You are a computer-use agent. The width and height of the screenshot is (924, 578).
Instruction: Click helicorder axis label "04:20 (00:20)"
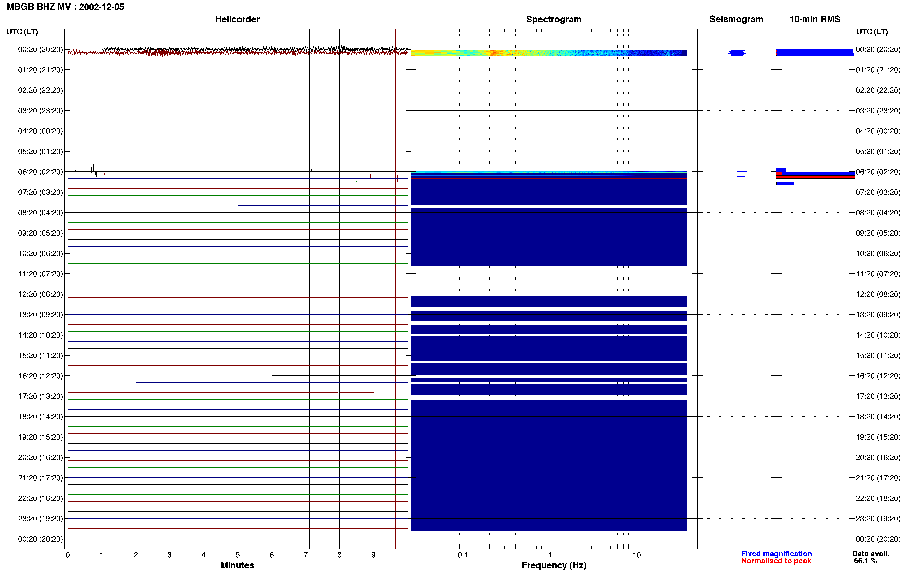click(x=41, y=131)
